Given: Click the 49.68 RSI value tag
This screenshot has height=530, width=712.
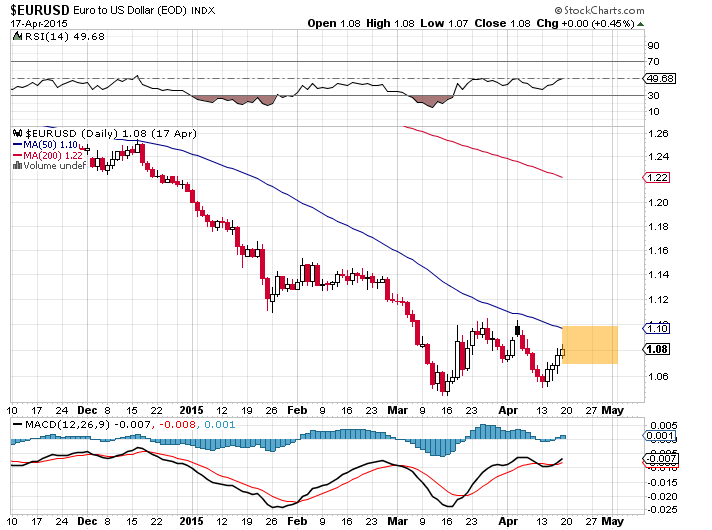Looking at the screenshot, I should tap(658, 79).
